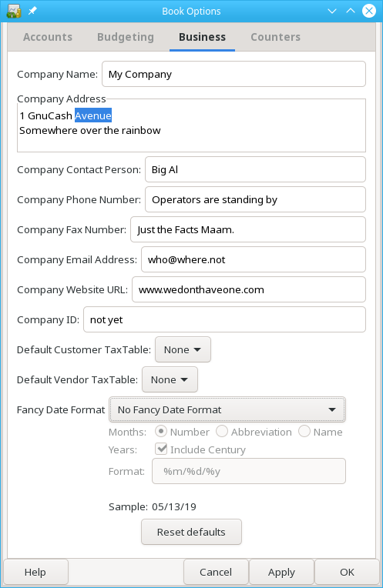Cancel the Book Options changes
Image resolution: width=383 pixels, height=588 pixels.
pos(216,572)
